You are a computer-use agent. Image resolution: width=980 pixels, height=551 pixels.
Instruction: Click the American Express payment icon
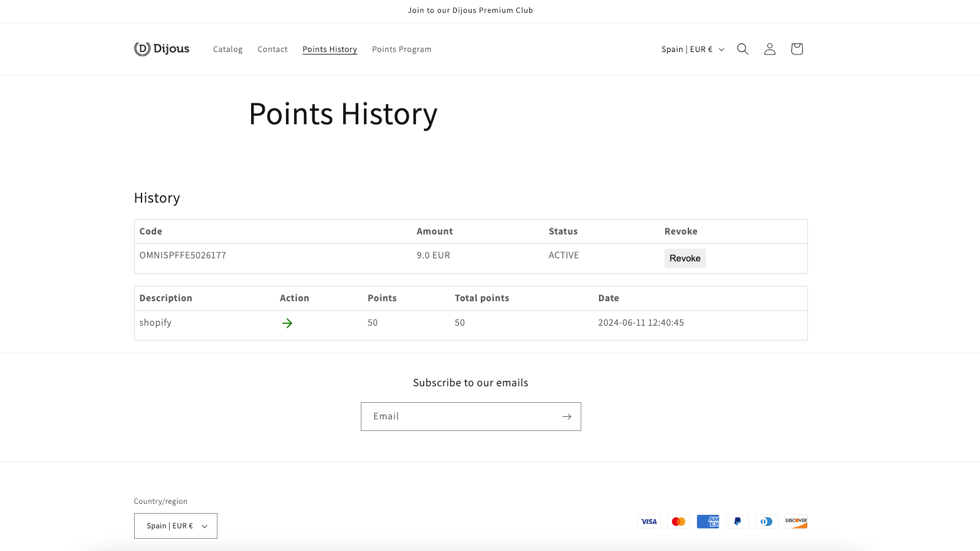(707, 522)
